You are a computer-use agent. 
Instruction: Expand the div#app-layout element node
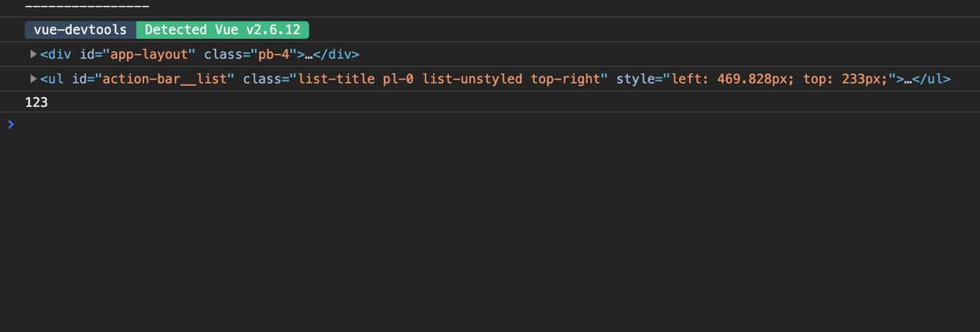click(33, 54)
